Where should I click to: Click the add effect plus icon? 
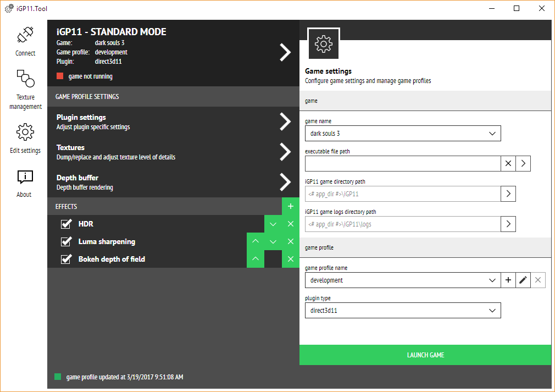coord(291,207)
